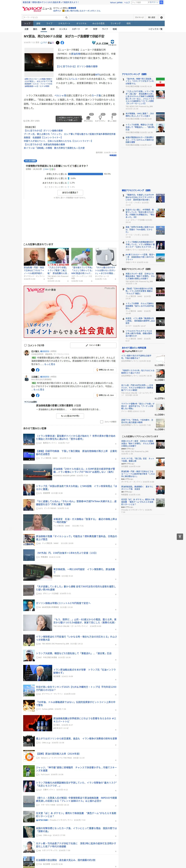The image size is (186, 868).
Task: Open the '時事通信' source link under the article
Action: [x=113, y=155]
